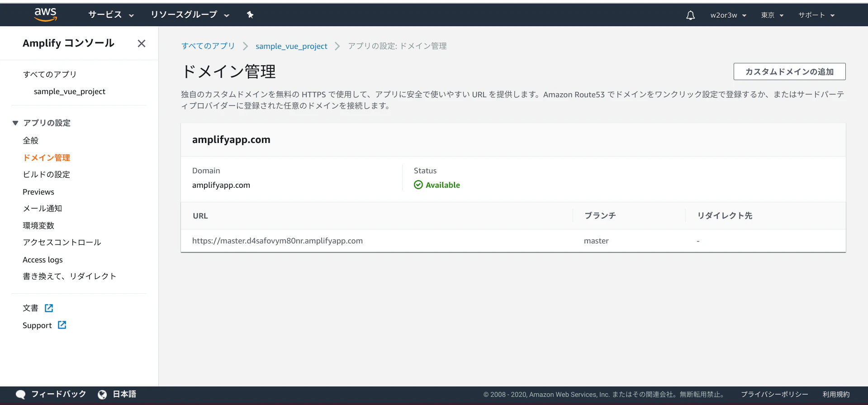Click the amplifyapp.com domain value
868x405 pixels.
click(x=221, y=185)
